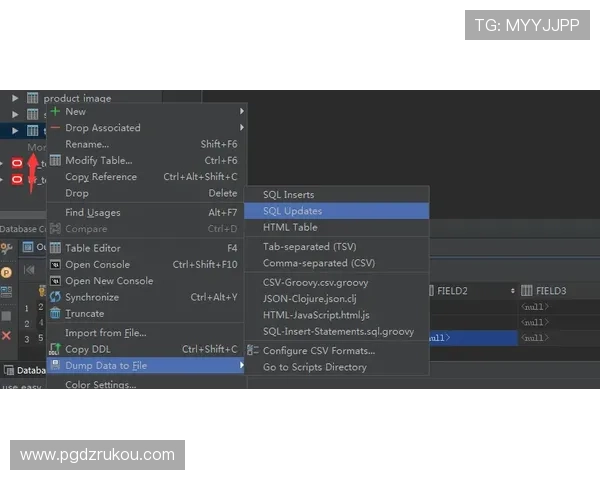Click the FIELD2 column sort arrows
The width and height of the screenshot is (600, 480).
(513, 291)
